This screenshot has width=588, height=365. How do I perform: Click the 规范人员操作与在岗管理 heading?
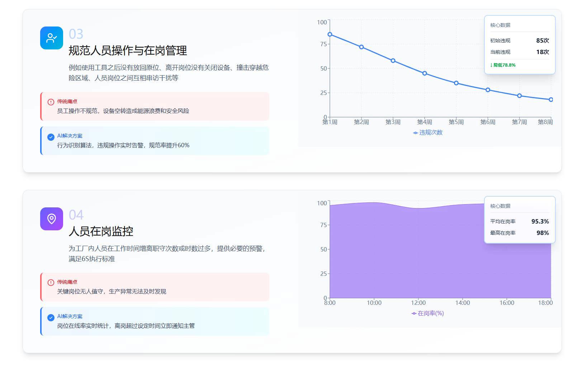coord(128,51)
